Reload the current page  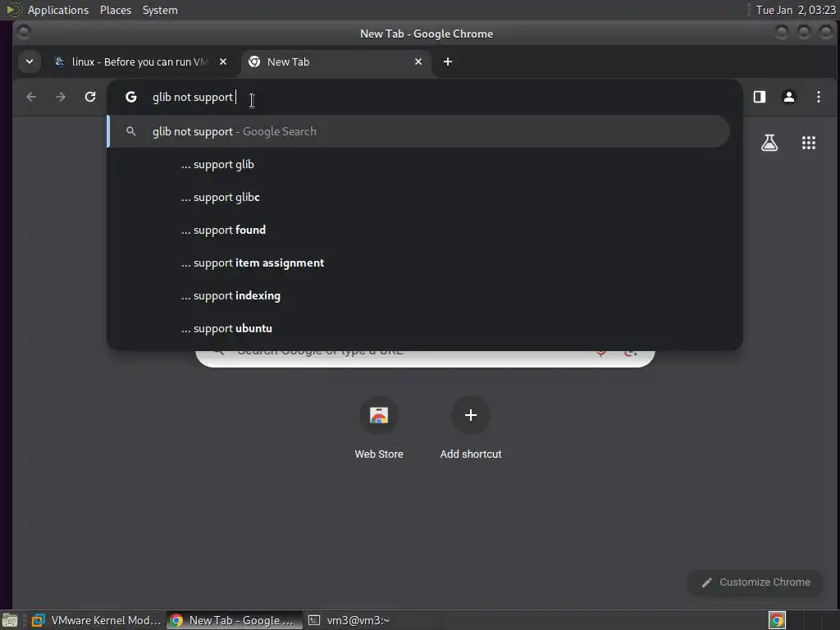click(90, 97)
